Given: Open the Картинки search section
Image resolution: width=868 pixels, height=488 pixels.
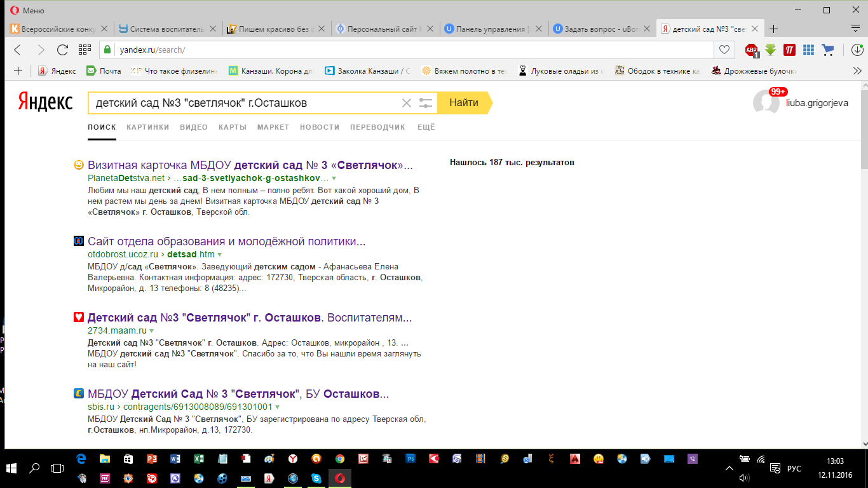Looking at the screenshot, I should click(147, 127).
